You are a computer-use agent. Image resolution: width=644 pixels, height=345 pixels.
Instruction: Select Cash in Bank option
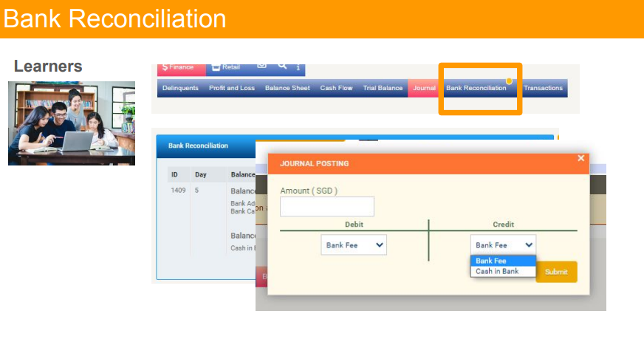click(503, 271)
